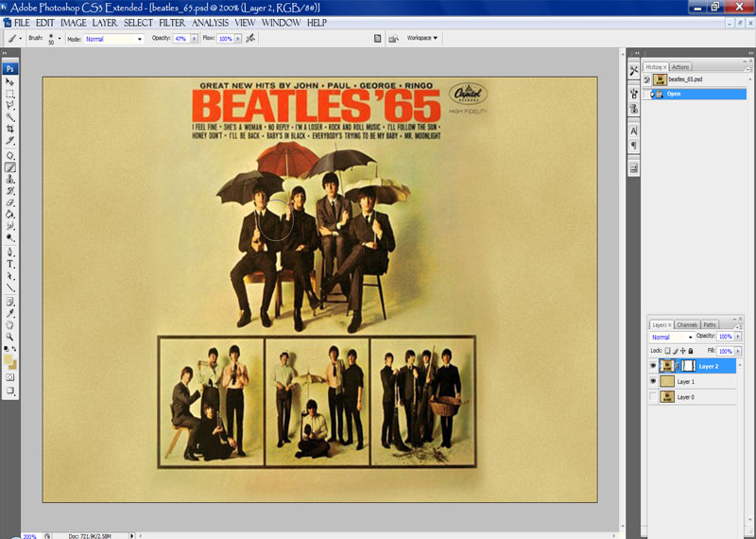Switch to the Actions tab
Screen dimensions: 756x539
pyautogui.click(x=680, y=67)
